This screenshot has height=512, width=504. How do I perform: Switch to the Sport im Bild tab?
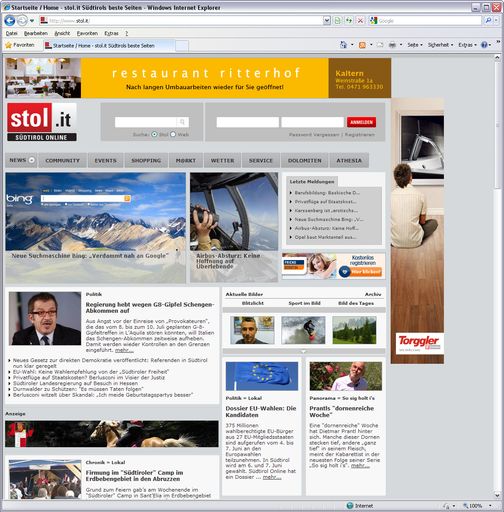click(304, 303)
